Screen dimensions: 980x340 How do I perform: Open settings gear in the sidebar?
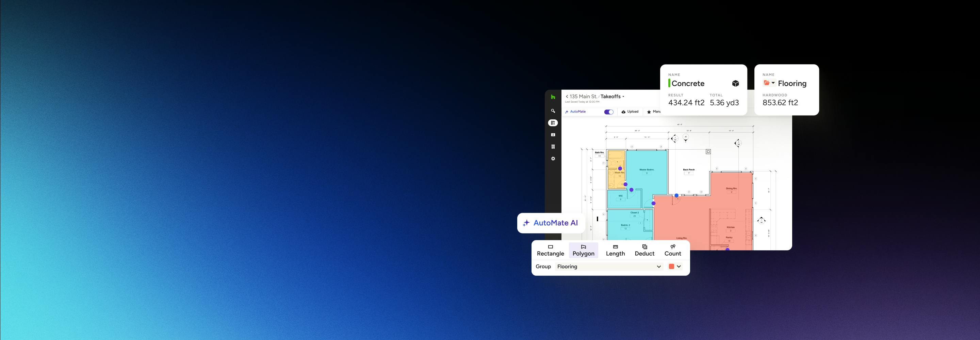click(x=553, y=158)
